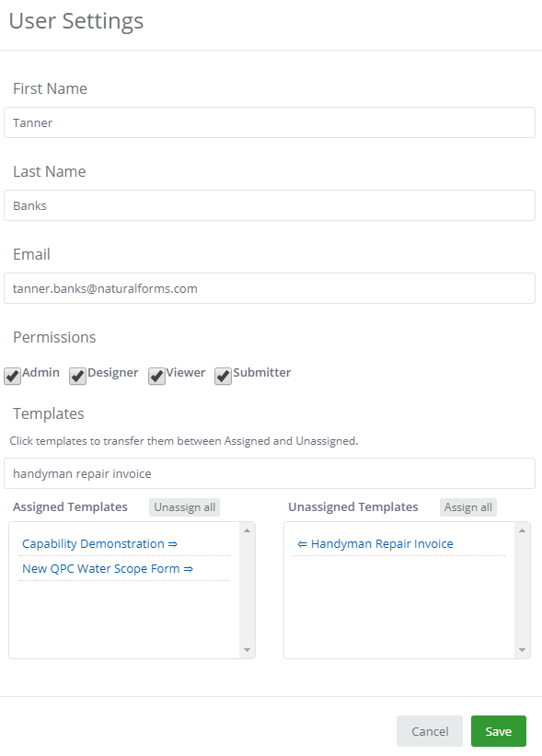542x756 pixels.
Task: Cancel the user settings changes
Action: (430, 731)
